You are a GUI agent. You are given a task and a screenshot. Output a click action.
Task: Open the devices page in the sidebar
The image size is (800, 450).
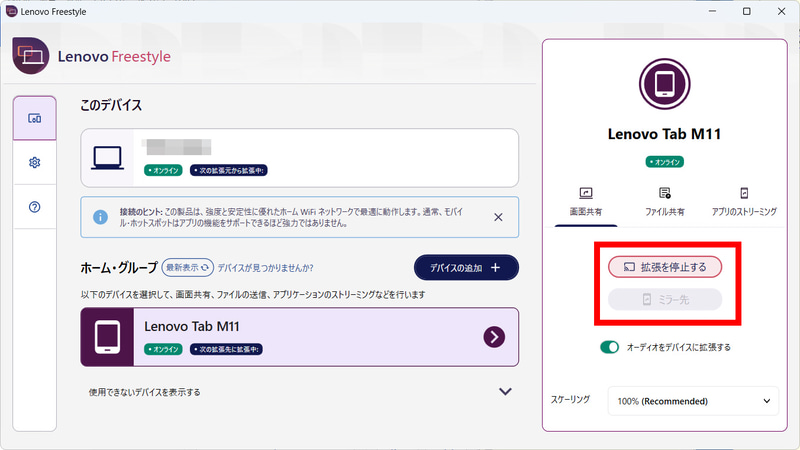click(x=35, y=118)
